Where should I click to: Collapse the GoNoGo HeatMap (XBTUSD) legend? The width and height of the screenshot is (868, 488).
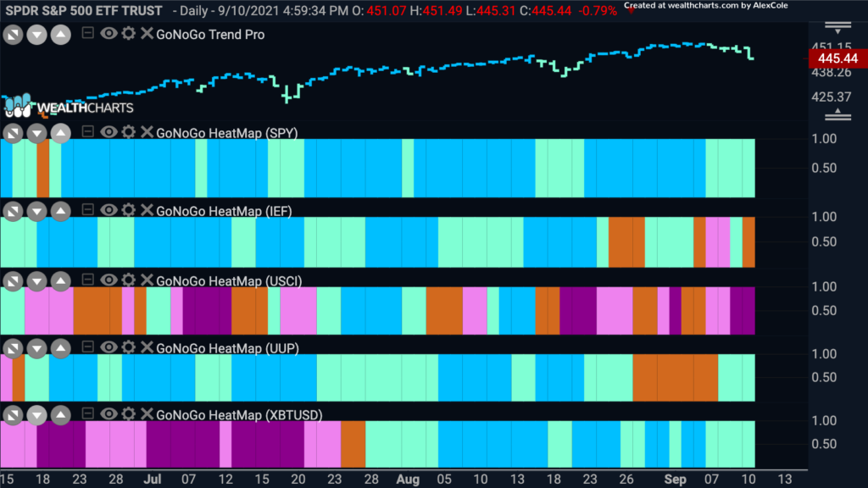click(87, 413)
